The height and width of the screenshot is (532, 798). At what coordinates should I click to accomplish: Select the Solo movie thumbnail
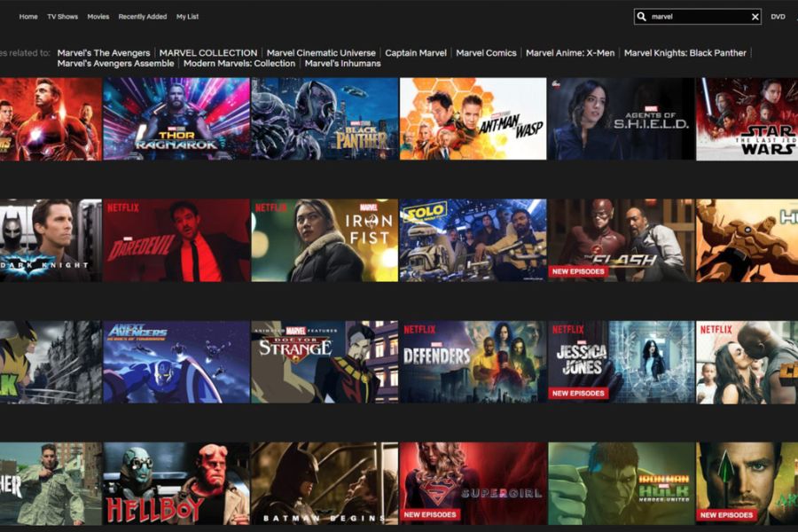pos(473,240)
